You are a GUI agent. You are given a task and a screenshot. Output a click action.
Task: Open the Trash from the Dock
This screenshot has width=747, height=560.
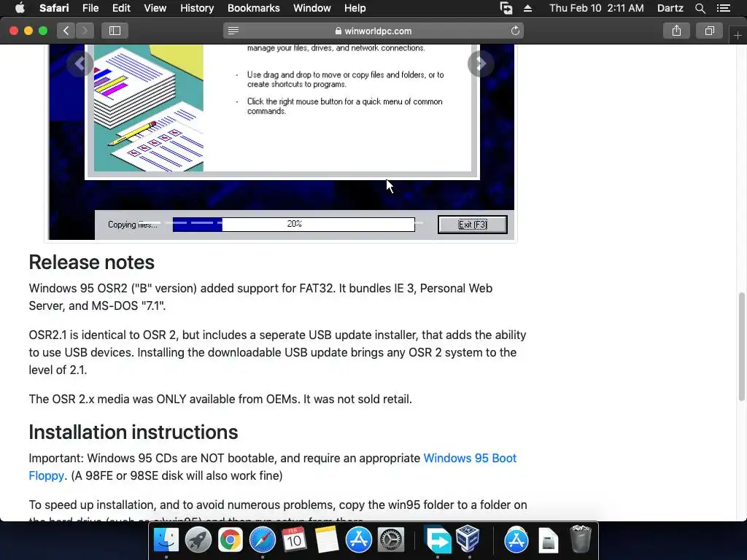point(580,539)
